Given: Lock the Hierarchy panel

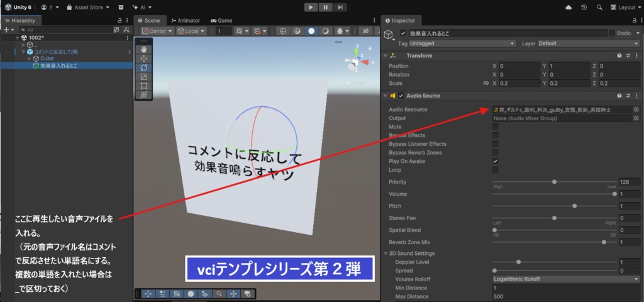Looking at the screenshot, I should tap(119, 21).
